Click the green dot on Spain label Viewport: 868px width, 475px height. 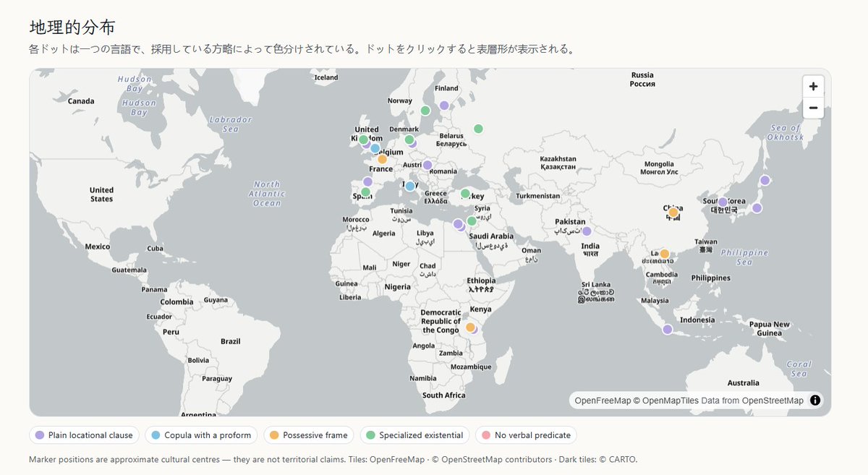(365, 192)
